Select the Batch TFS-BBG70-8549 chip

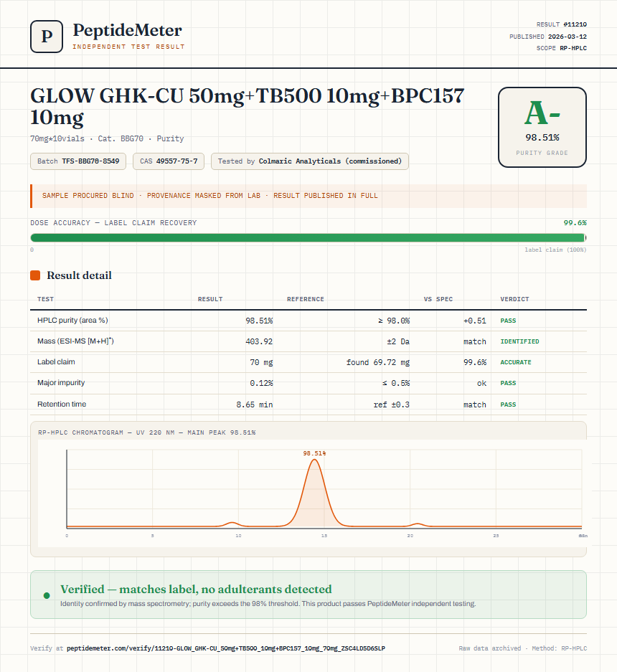point(78,161)
